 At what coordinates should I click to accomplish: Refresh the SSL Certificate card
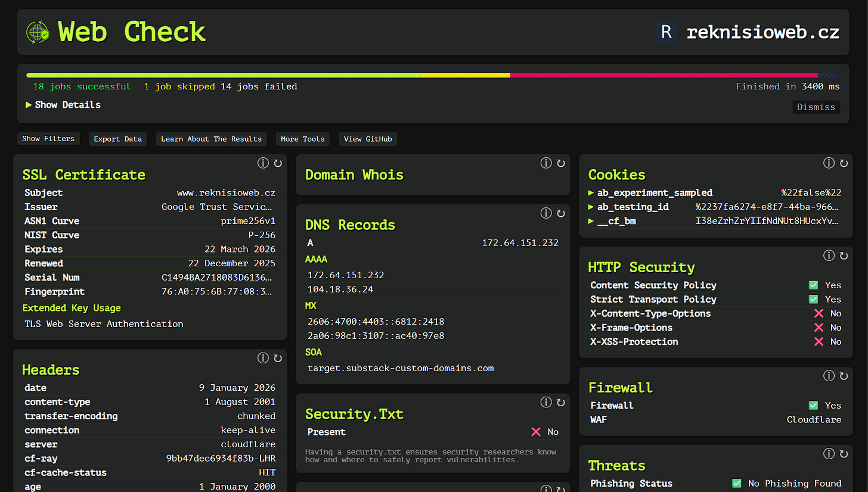tap(277, 163)
